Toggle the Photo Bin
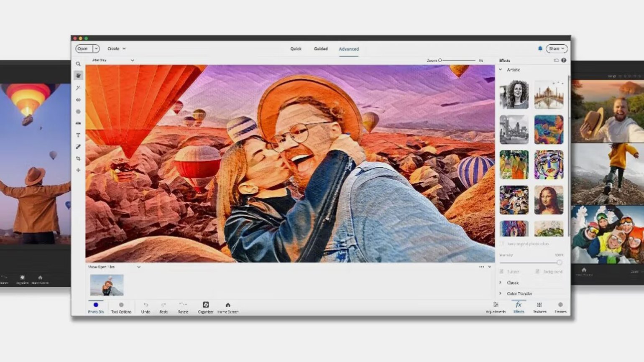The width and height of the screenshot is (644, 362). pyautogui.click(x=96, y=307)
